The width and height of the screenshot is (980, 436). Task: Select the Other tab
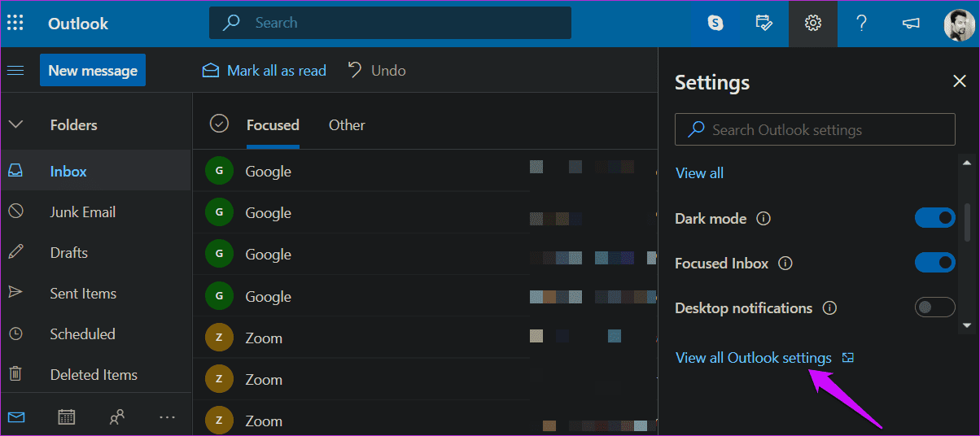pyautogui.click(x=347, y=124)
